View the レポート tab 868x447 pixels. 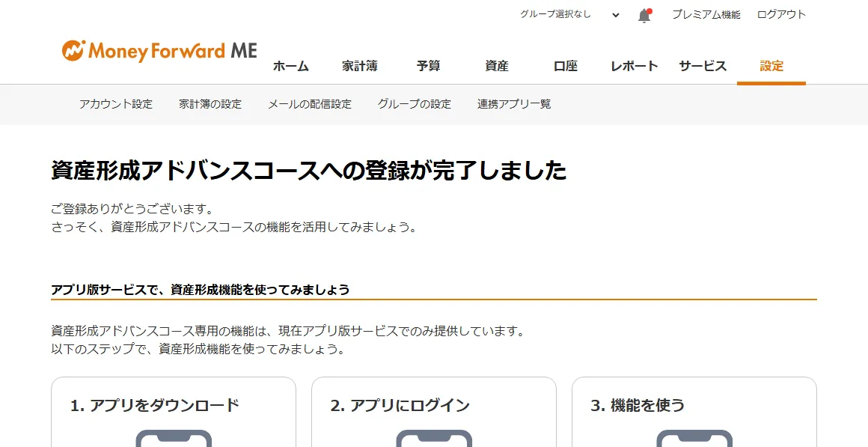tap(634, 66)
